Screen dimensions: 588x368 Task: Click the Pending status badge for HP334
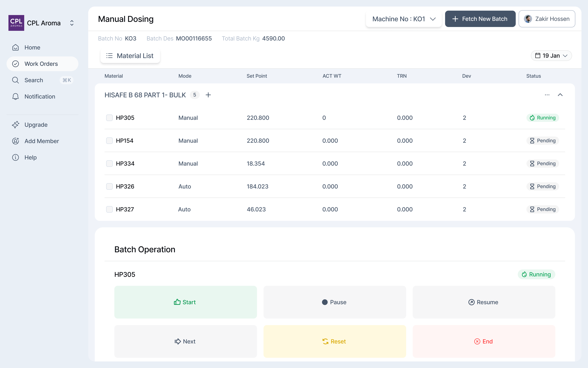point(543,164)
